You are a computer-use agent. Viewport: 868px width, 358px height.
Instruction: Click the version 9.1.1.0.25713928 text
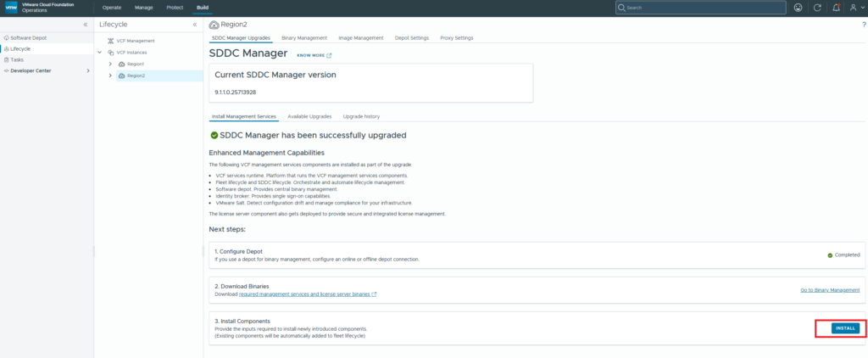pos(236,92)
